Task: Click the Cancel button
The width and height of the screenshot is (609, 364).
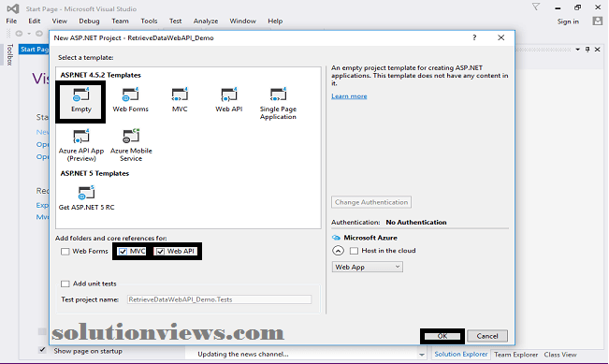Action: [487, 336]
